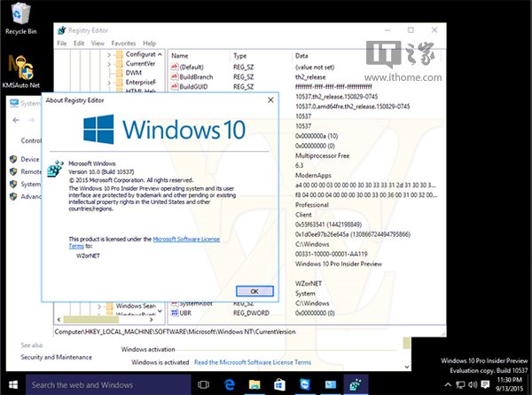Click the BuildGUID value icon
The image size is (532, 395).
175,87
